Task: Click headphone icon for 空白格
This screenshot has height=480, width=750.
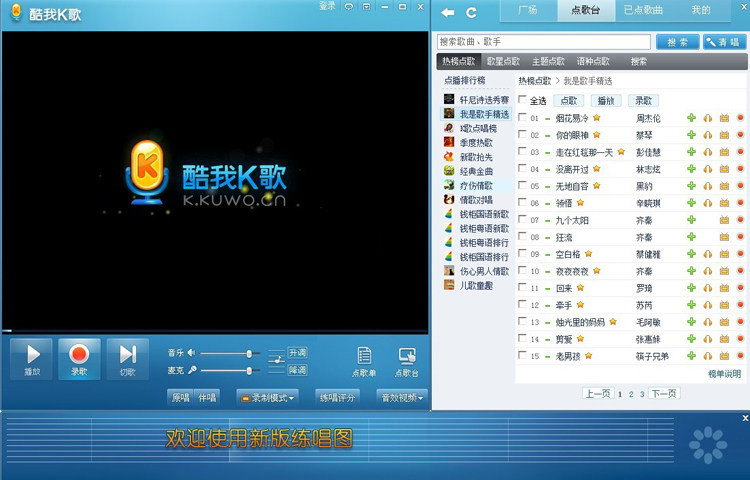Action: (708, 254)
